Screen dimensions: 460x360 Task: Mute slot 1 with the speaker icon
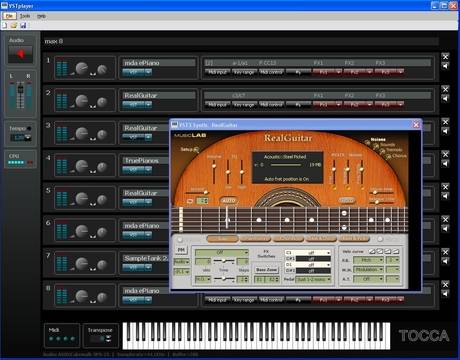pyautogui.click(x=445, y=66)
